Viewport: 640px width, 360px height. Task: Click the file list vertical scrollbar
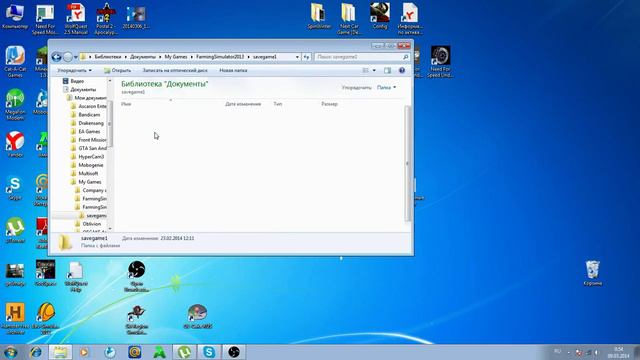click(x=407, y=163)
